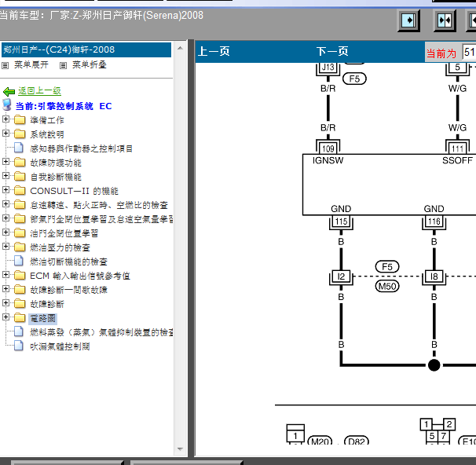Viewport: 476px width, 465px height.
Task: Click the 故障診斷 folder icon
Action: click(x=20, y=303)
